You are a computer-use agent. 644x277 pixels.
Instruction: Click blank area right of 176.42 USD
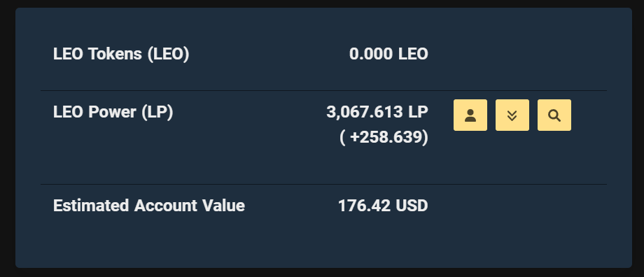[517, 206]
